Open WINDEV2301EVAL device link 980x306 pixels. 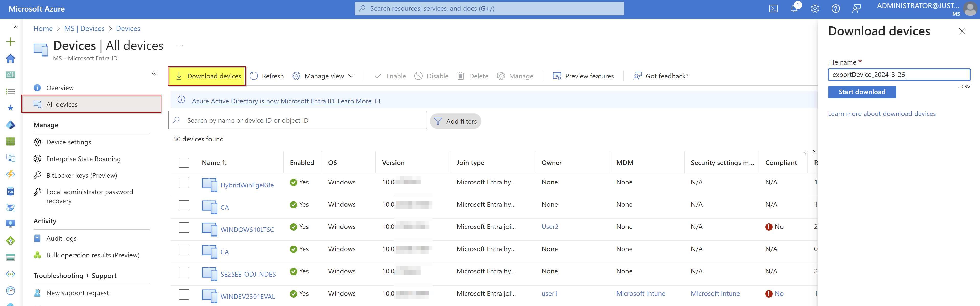coord(247,297)
